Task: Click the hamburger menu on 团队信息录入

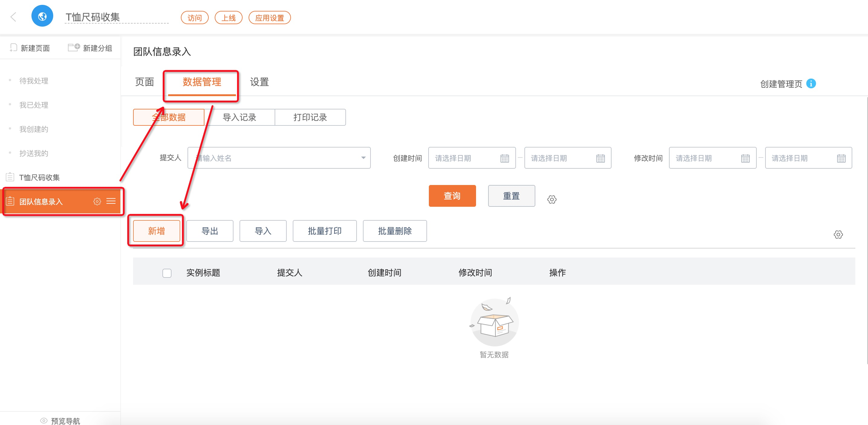Action: point(111,201)
